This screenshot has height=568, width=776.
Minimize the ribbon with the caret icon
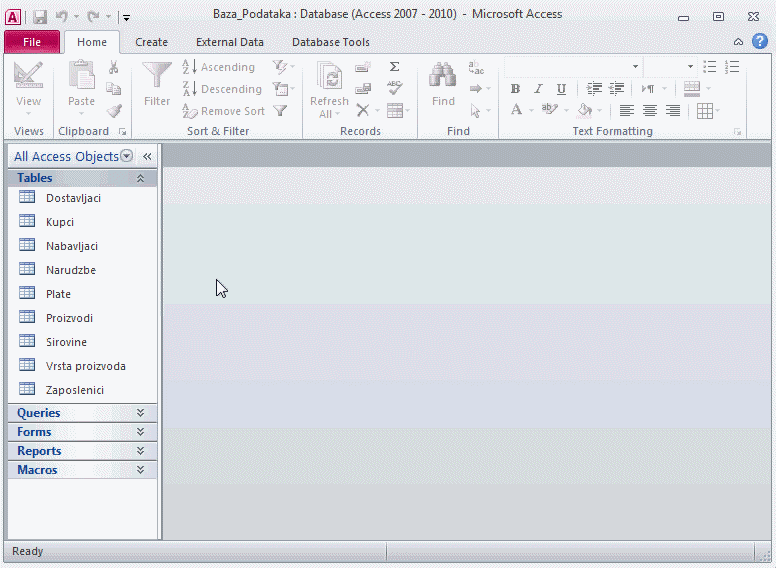click(x=738, y=42)
